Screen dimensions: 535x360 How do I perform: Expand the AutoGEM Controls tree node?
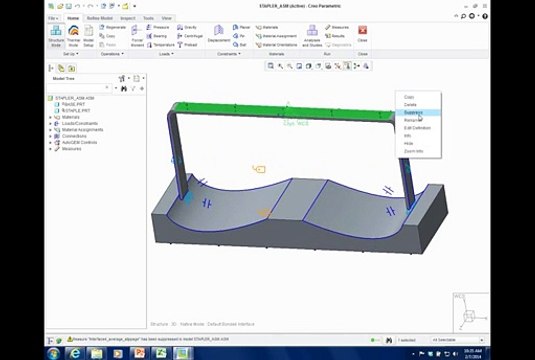50,142
